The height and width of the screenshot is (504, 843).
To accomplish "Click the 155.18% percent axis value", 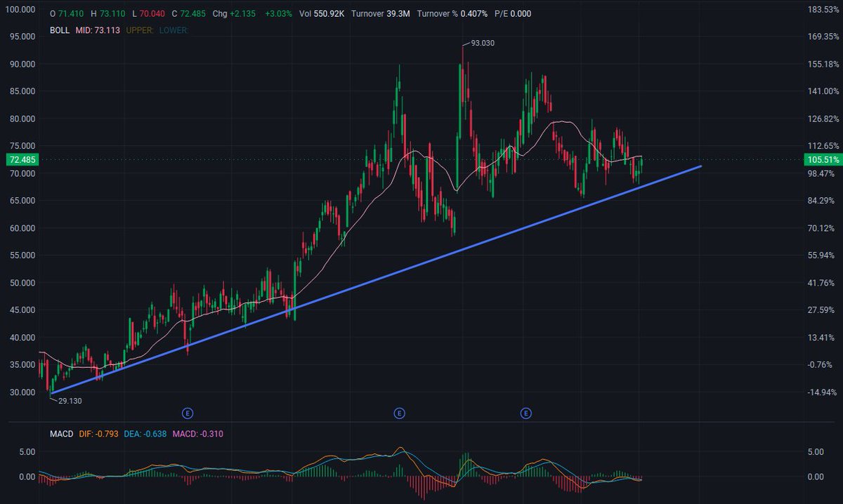I will tap(823, 64).
